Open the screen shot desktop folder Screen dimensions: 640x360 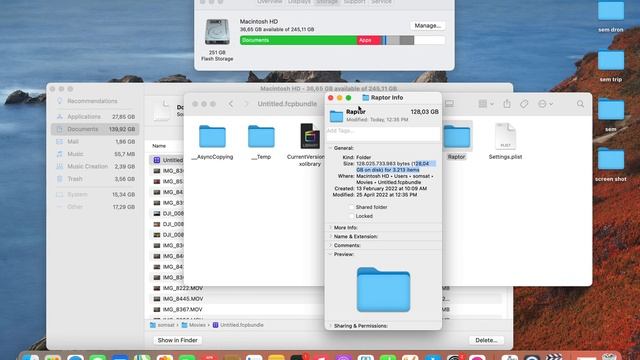611,165
